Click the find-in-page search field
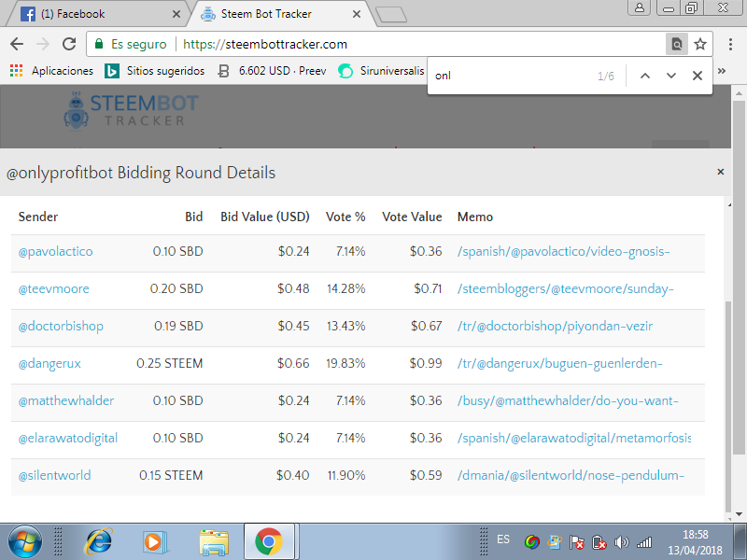The width and height of the screenshot is (747, 560). (510, 76)
